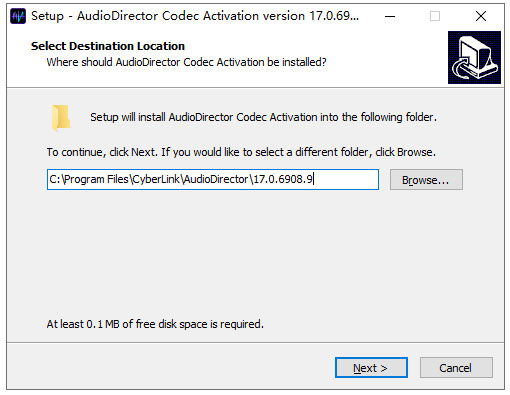Click the setup window title text

(195, 16)
